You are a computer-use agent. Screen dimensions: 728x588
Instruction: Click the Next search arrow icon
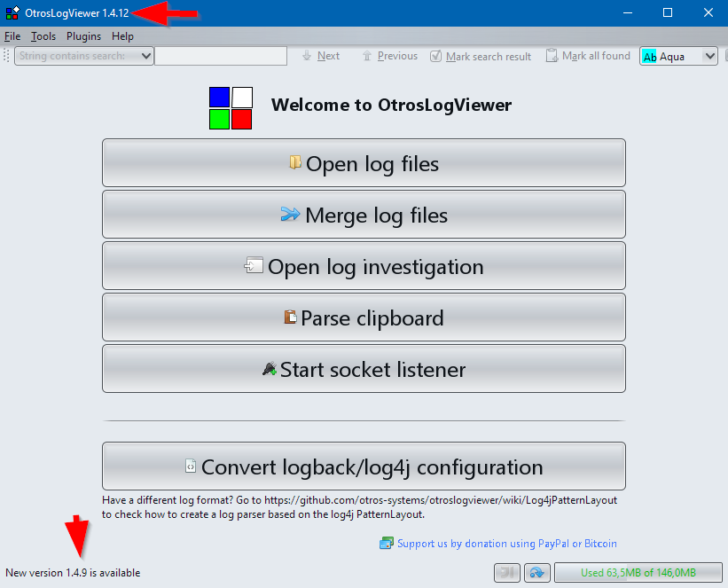pos(308,56)
